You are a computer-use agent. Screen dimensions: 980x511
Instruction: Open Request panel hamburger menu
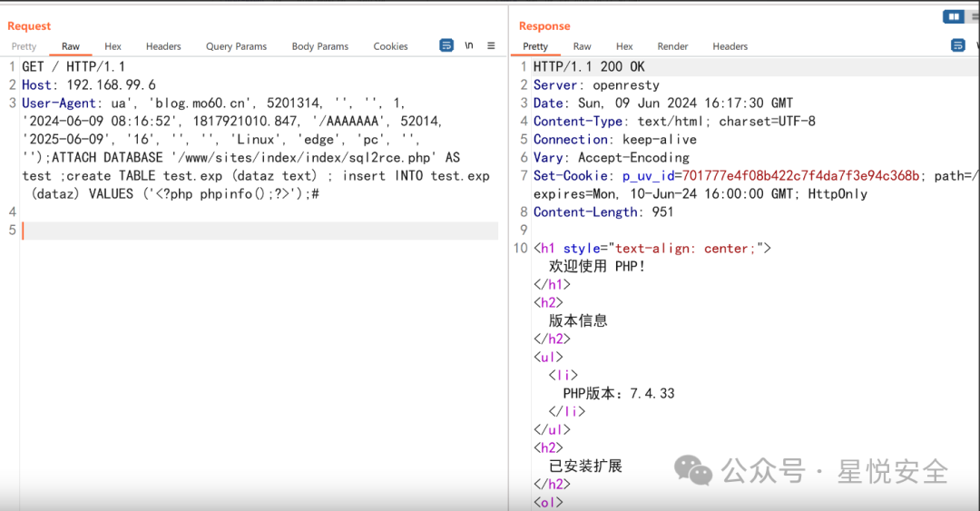click(x=491, y=45)
